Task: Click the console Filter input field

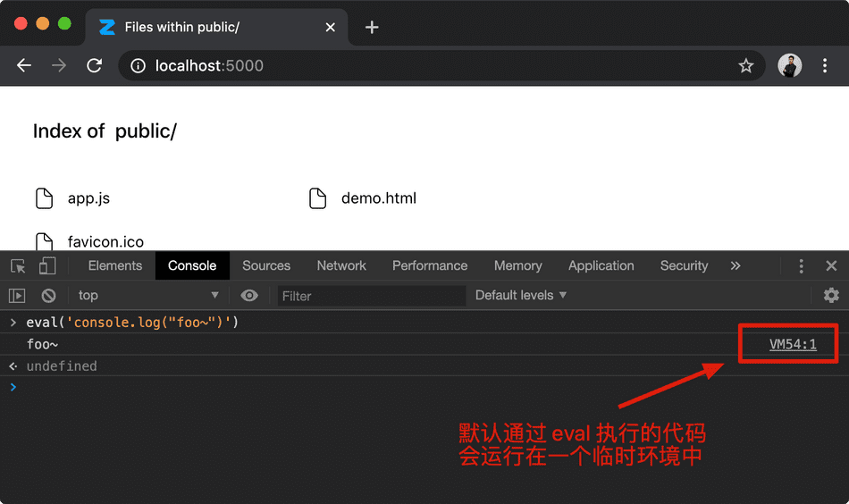Action: click(371, 296)
